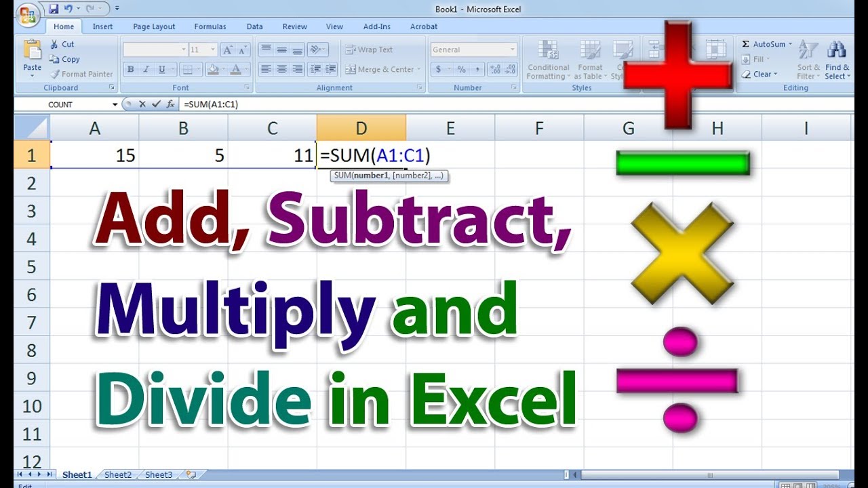868x488 pixels.
Task: Cut the selection with the scissors
Action: pos(62,44)
